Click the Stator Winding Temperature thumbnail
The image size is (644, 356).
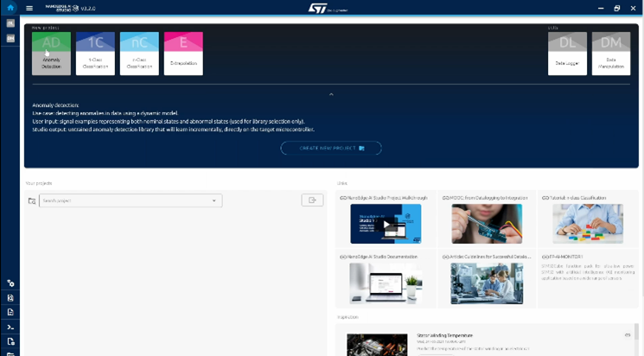[x=377, y=345]
